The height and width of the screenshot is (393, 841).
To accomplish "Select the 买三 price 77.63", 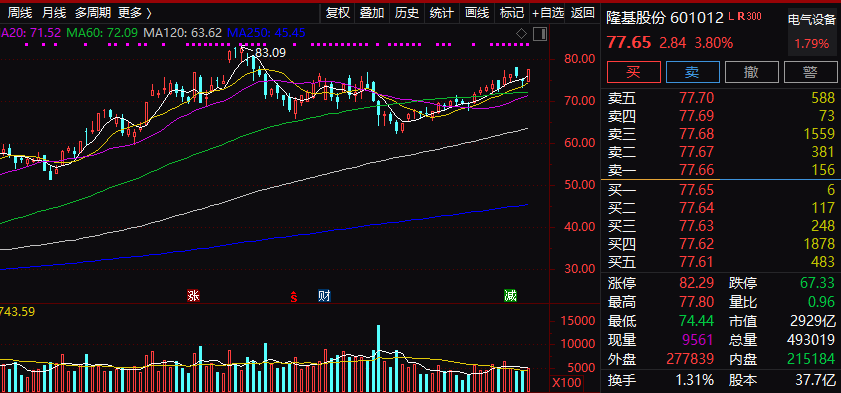I will (697, 226).
